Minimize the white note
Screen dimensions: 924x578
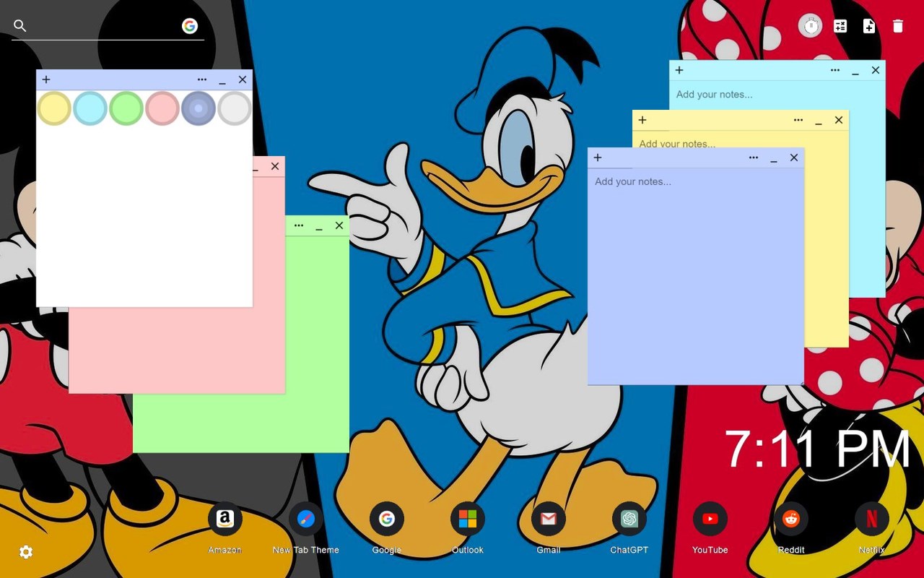pos(222,81)
